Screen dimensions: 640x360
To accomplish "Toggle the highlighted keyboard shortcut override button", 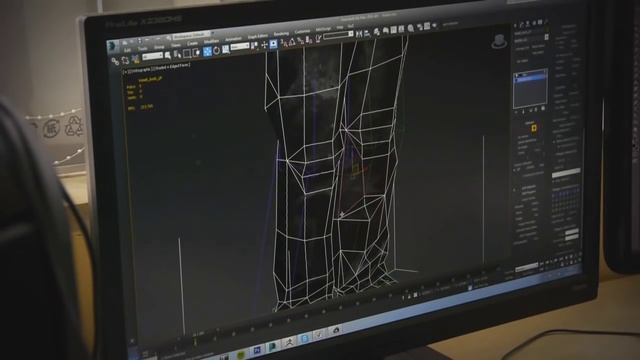I will (273, 44).
